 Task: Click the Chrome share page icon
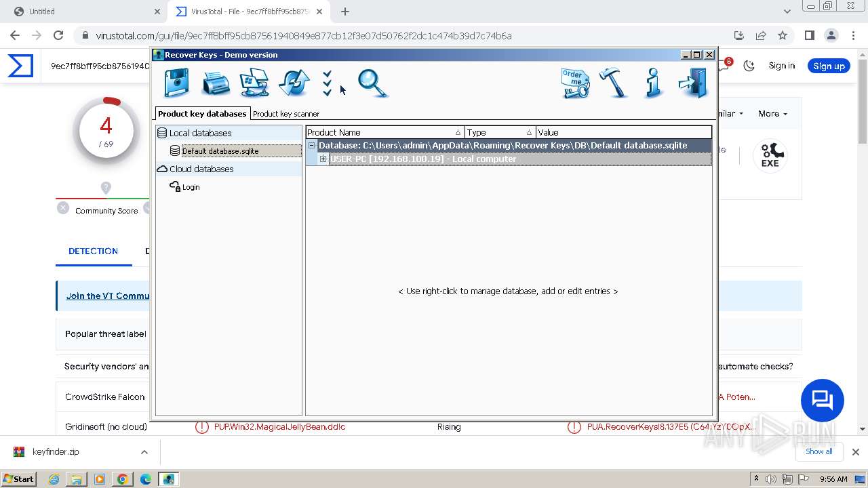click(x=761, y=36)
